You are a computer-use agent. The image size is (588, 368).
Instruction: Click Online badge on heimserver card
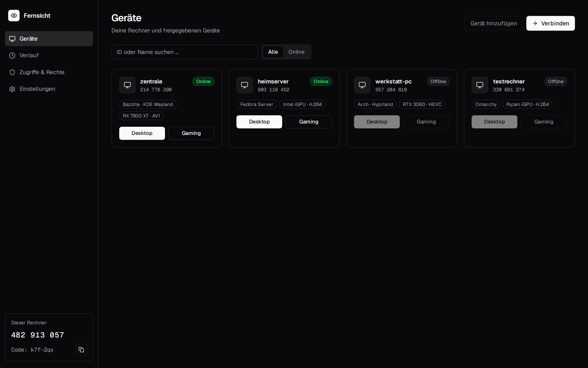click(x=321, y=82)
